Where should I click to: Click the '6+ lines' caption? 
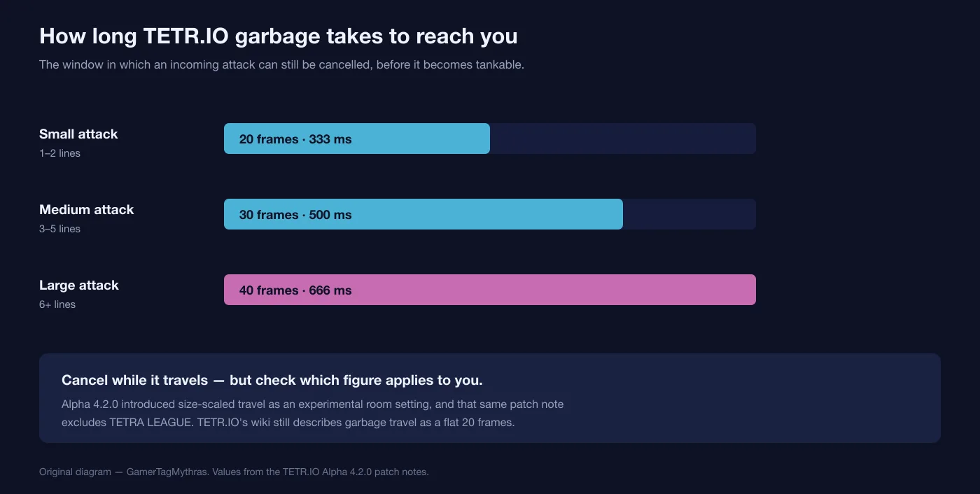tap(57, 304)
